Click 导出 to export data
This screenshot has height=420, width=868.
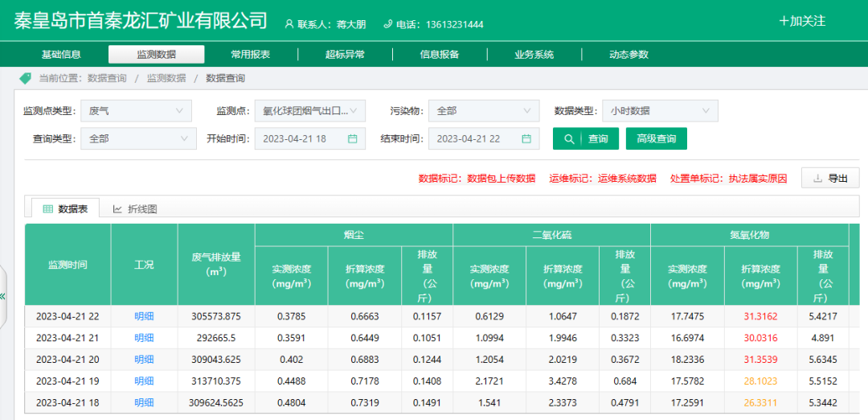point(829,179)
